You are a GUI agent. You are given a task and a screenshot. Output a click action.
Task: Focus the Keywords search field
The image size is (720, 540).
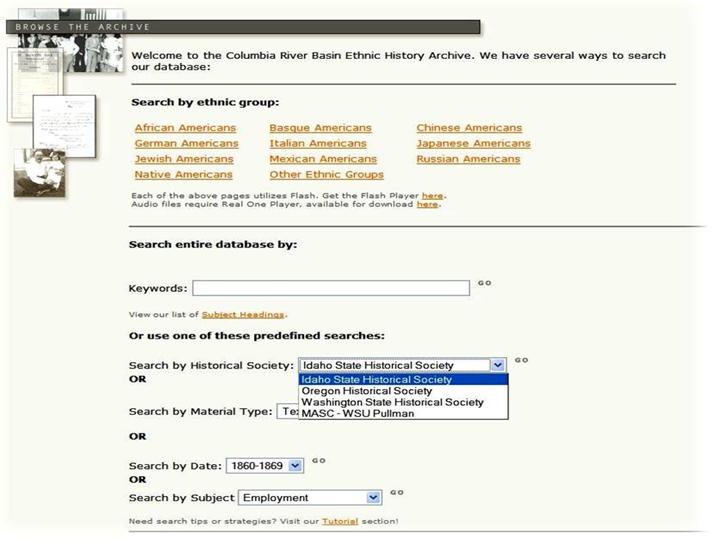click(331, 288)
